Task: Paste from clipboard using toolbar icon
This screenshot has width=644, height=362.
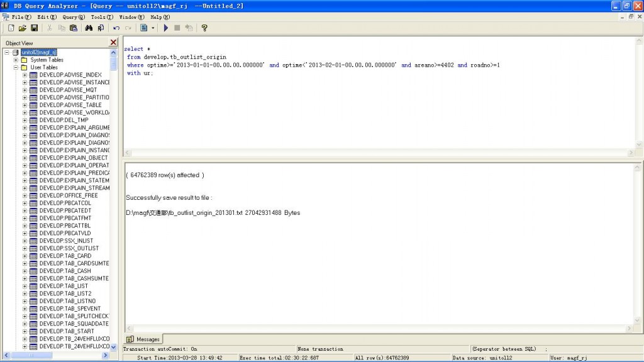Action: pyautogui.click(x=74, y=28)
